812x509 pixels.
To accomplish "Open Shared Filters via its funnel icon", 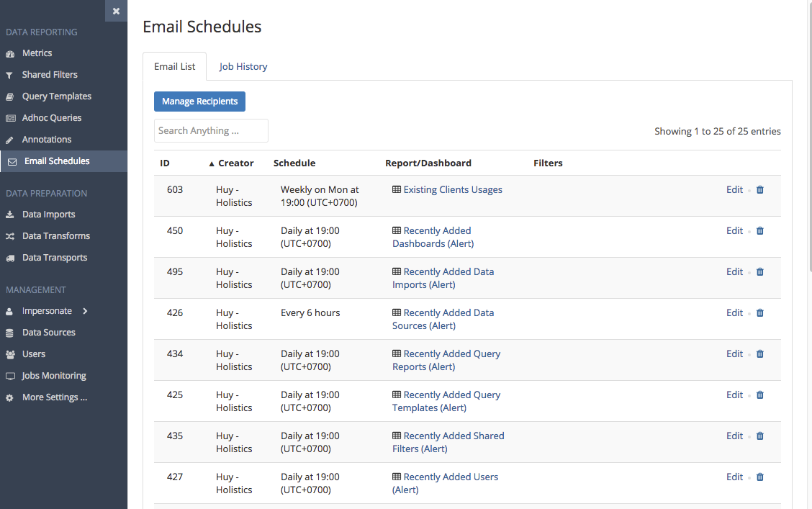I will click(10, 74).
